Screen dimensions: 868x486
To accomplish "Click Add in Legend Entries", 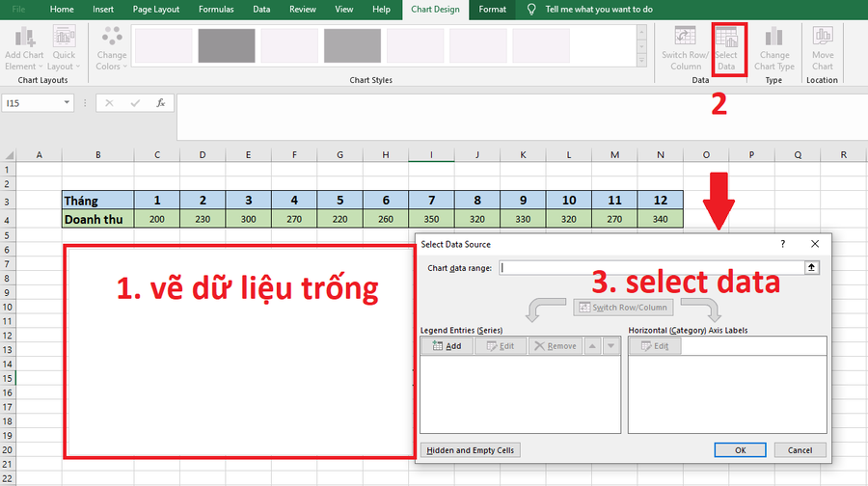I will click(x=447, y=346).
